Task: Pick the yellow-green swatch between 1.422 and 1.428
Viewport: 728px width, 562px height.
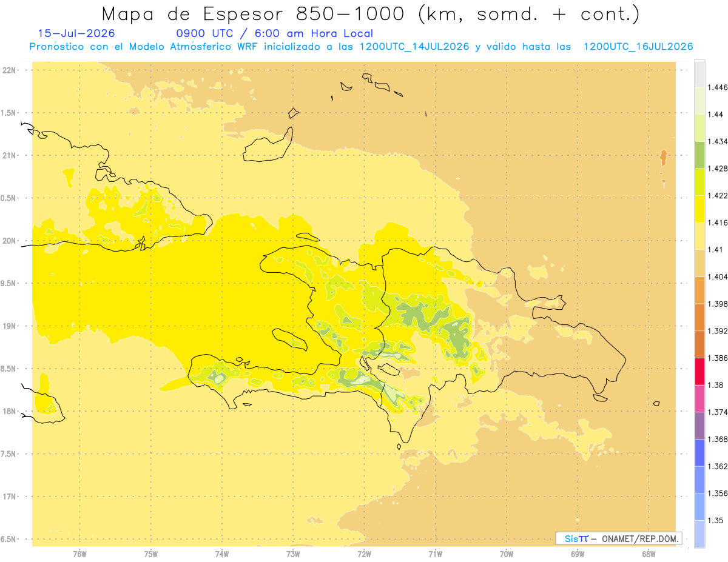Action: pos(699,182)
